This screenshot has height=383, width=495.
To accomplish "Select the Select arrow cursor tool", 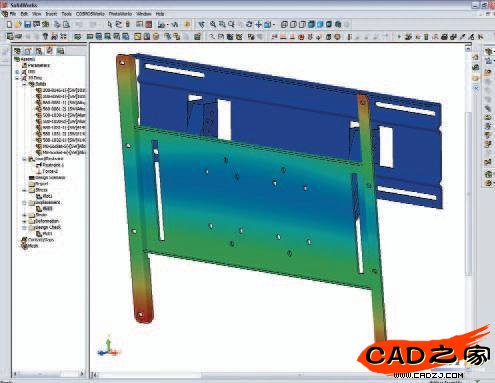I will click(109, 24).
